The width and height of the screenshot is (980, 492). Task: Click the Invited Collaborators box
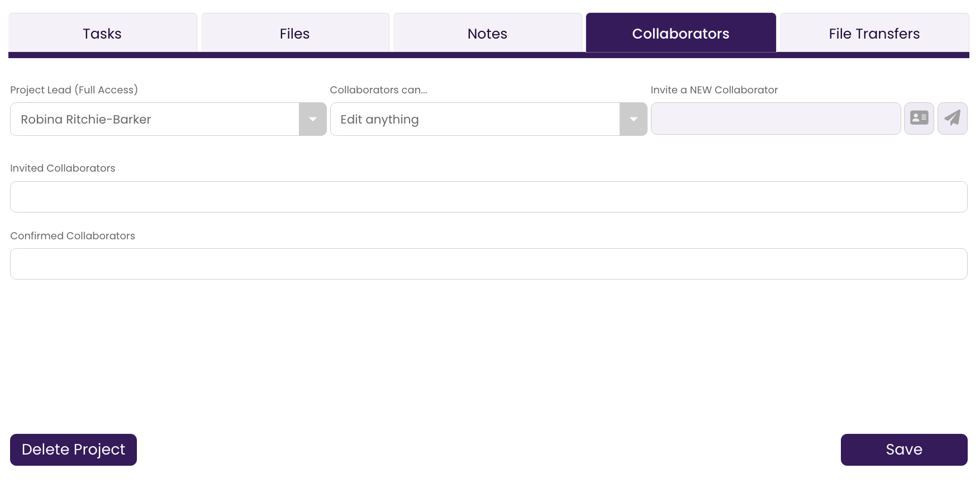(x=489, y=197)
